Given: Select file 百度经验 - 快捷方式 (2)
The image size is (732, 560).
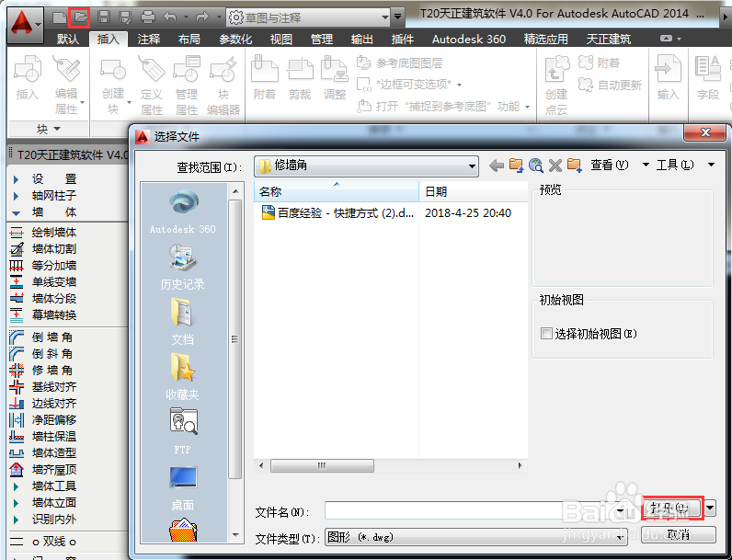Looking at the screenshot, I should tap(338, 212).
